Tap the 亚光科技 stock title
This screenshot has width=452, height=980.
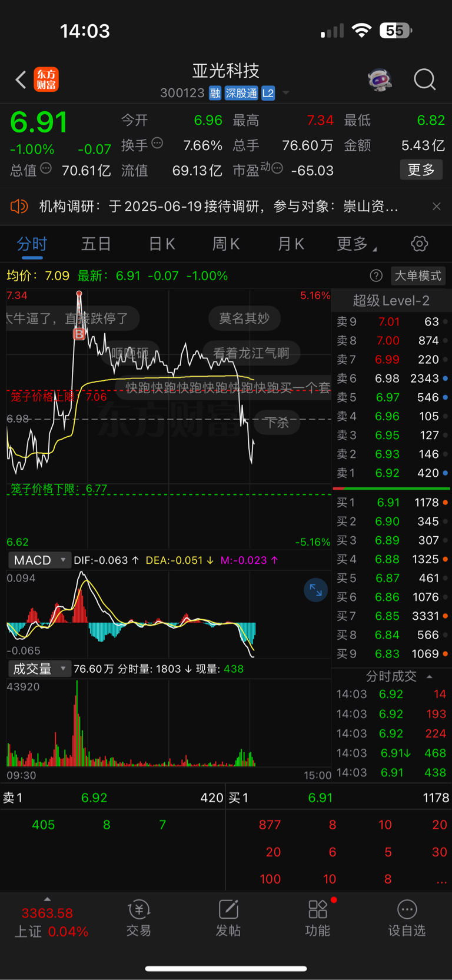[x=226, y=71]
